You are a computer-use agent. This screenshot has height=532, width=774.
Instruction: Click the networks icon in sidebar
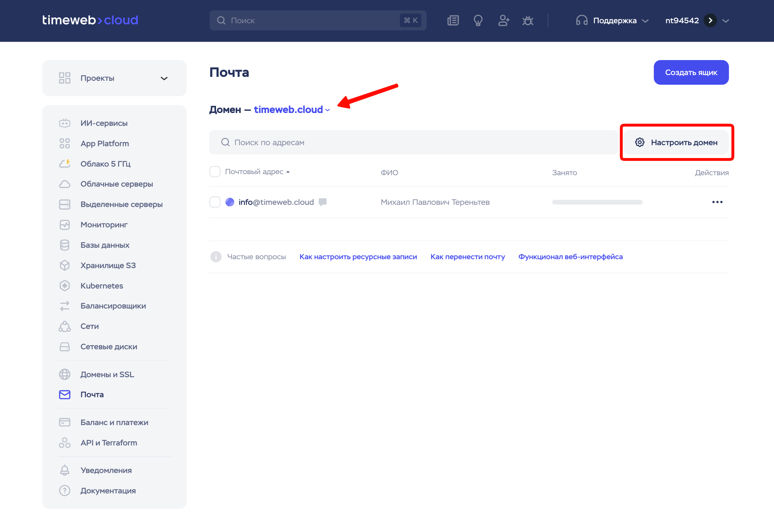65,326
